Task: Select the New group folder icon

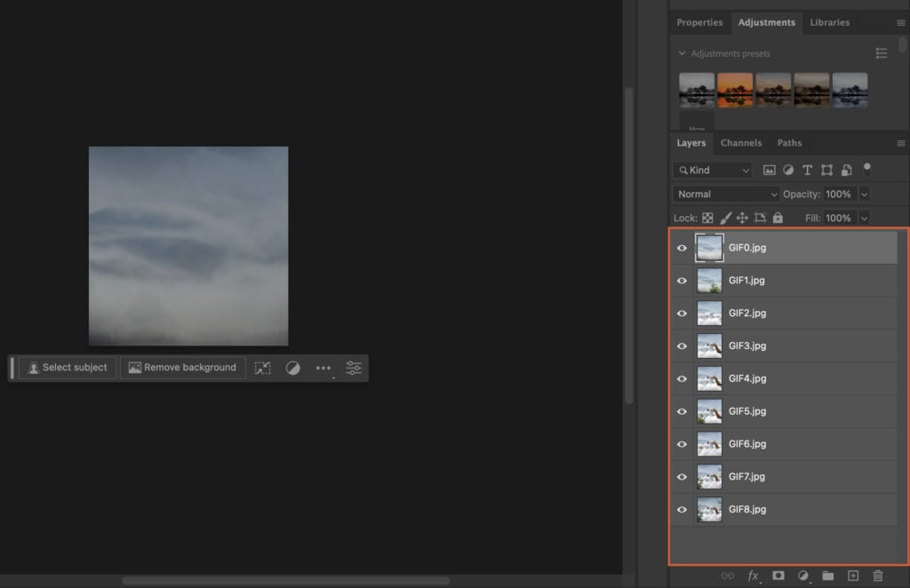Action: pyautogui.click(x=829, y=575)
